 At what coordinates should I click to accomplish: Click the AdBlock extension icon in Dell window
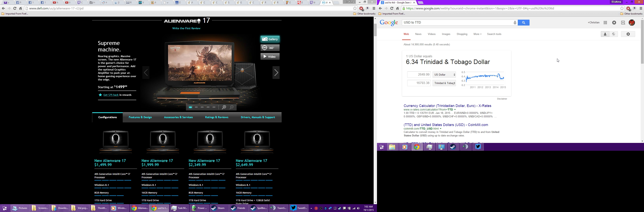[x=361, y=9]
